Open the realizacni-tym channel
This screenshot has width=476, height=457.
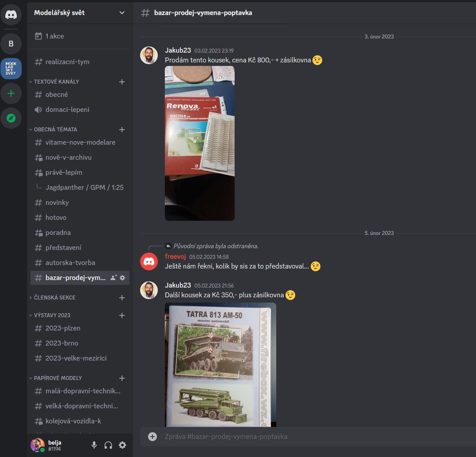click(x=80, y=61)
